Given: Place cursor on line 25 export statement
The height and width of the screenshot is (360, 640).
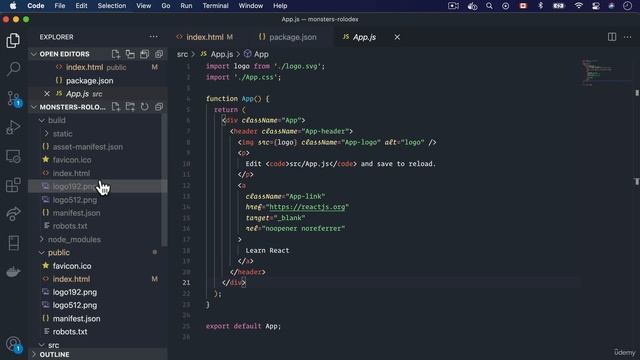Looking at the screenshot, I should coord(243,326).
